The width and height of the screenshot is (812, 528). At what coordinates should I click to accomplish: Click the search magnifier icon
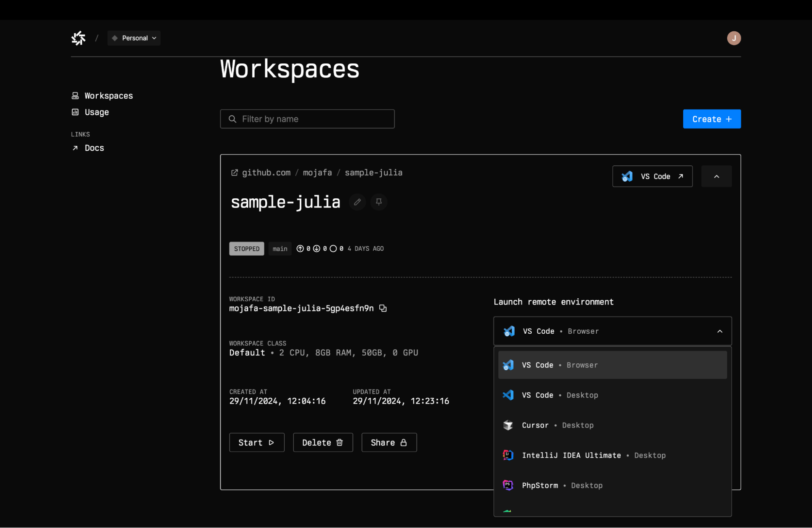click(x=232, y=119)
